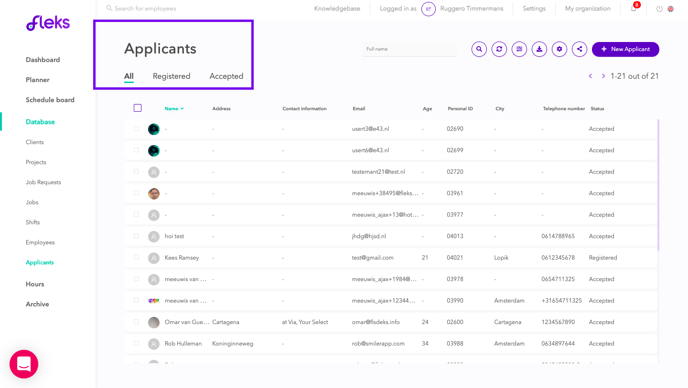Switch to the Registered tab

(172, 76)
